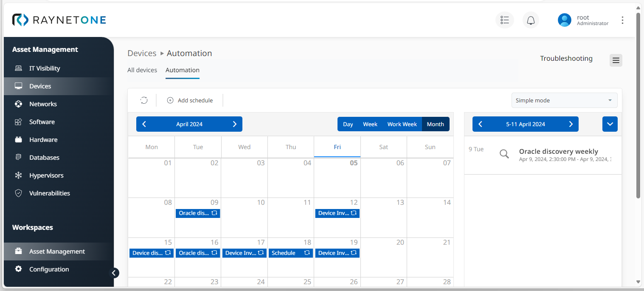Open the notifications bell
Viewport: 644px width, 291px height.
point(531,20)
